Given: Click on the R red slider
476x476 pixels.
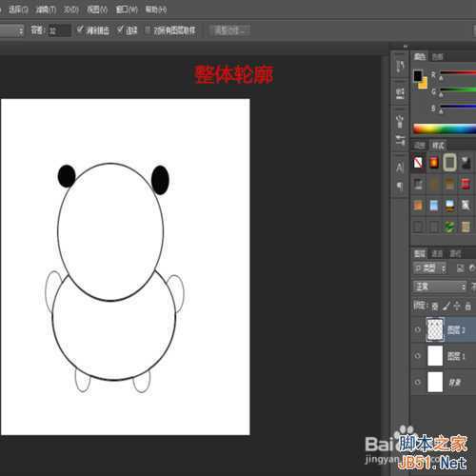Looking at the screenshot, I should (458, 73).
